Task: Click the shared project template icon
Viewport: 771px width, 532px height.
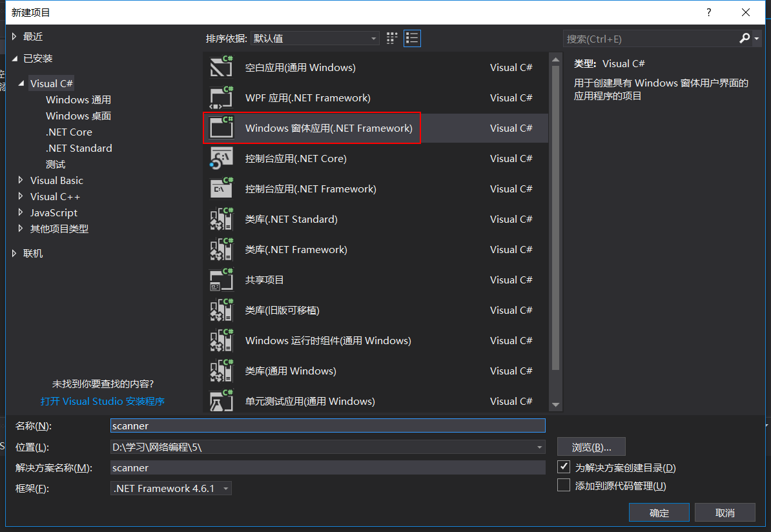Action: (x=221, y=280)
